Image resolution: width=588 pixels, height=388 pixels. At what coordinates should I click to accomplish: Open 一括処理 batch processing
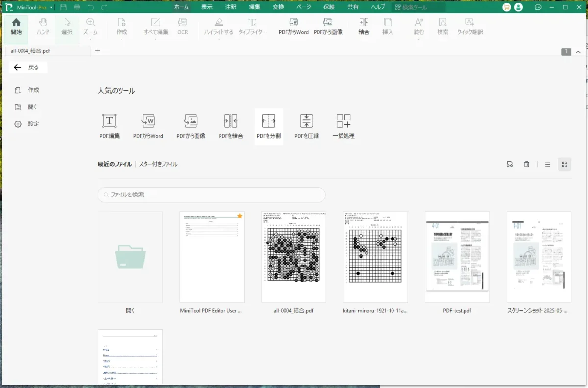click(x=343, y=126)
